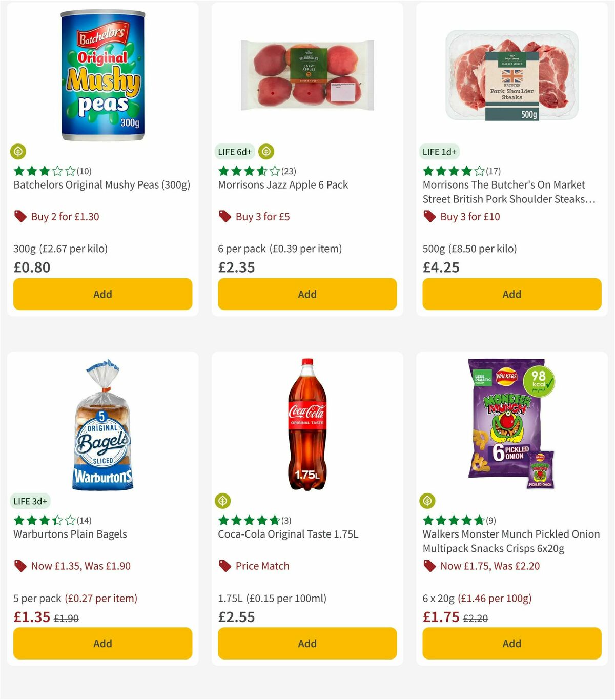Viewport: 615px width, 700px height.
Task: Add Batchelors Original Mushy Peas to basket
Action: (102, 294)
